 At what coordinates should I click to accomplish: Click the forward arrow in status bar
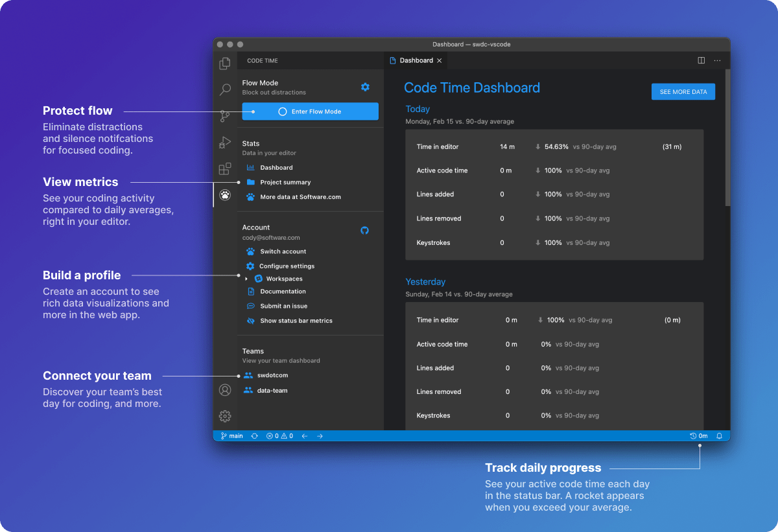coord(320,436)
